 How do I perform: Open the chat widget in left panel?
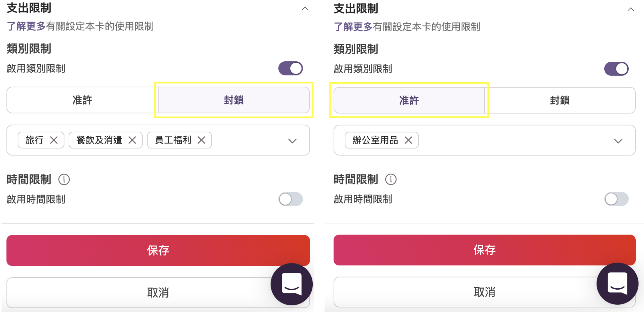tap(291, 284)
